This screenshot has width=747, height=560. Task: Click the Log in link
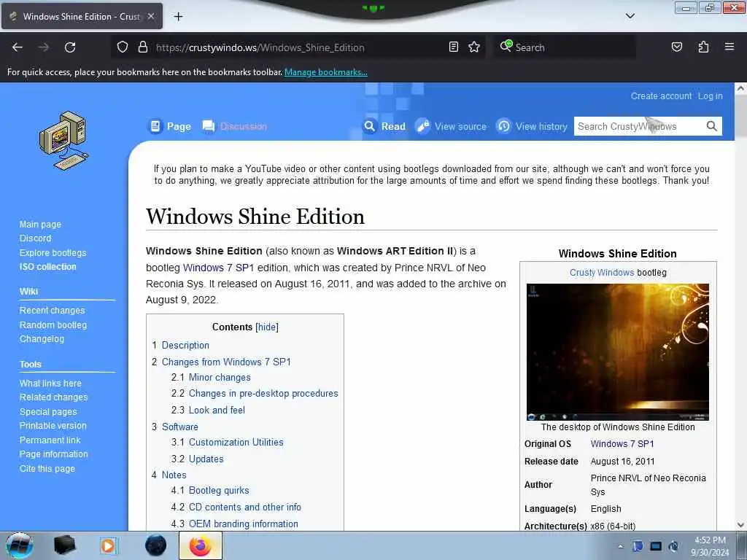click(x=711, y=96)
